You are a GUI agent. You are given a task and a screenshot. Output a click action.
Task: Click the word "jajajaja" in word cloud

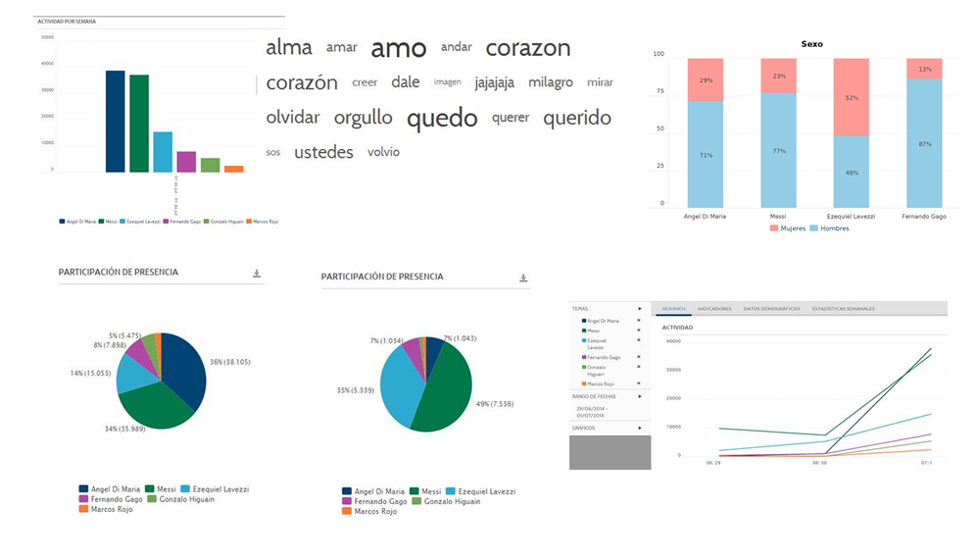click(494, 82)
